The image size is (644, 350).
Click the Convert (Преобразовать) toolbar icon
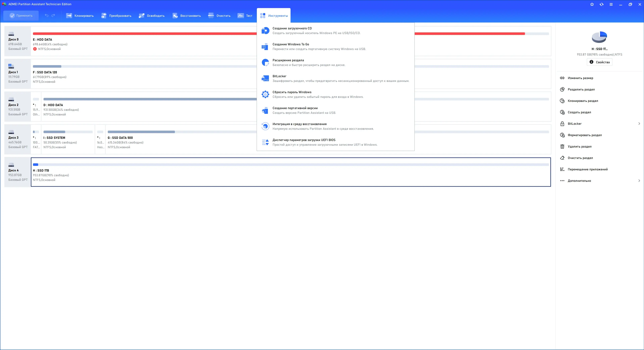104,15
